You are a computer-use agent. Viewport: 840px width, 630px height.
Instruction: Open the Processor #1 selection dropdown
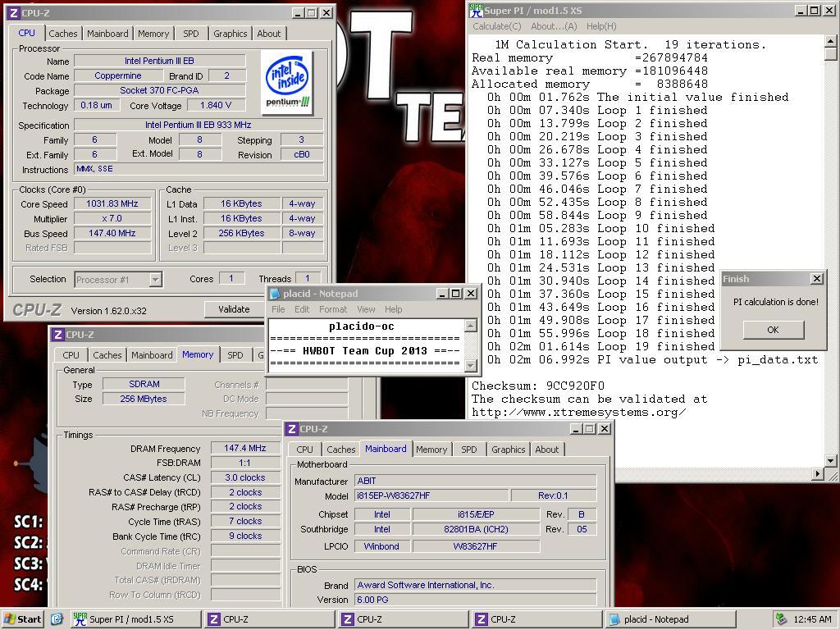coord(155,280)
